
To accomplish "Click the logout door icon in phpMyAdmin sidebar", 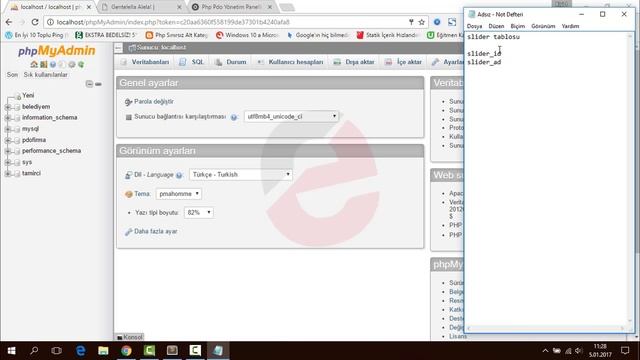I will point(43,64).
